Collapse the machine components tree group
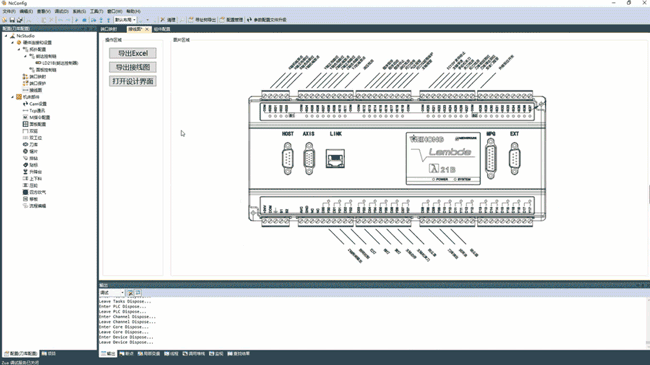Screen dimensions: 650x365 coord(12,97)
